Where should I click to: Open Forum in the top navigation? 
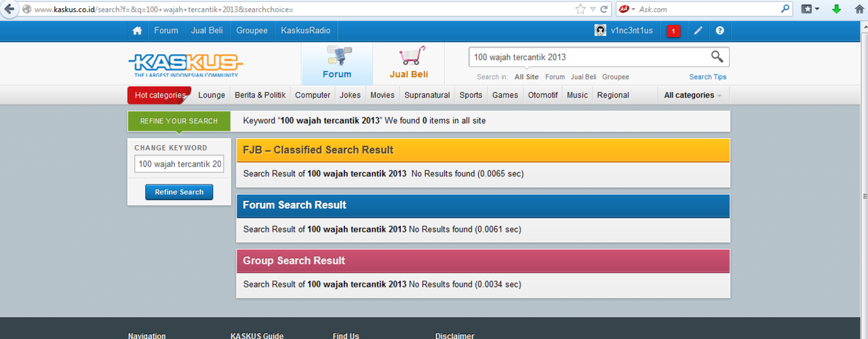point(166,31)
